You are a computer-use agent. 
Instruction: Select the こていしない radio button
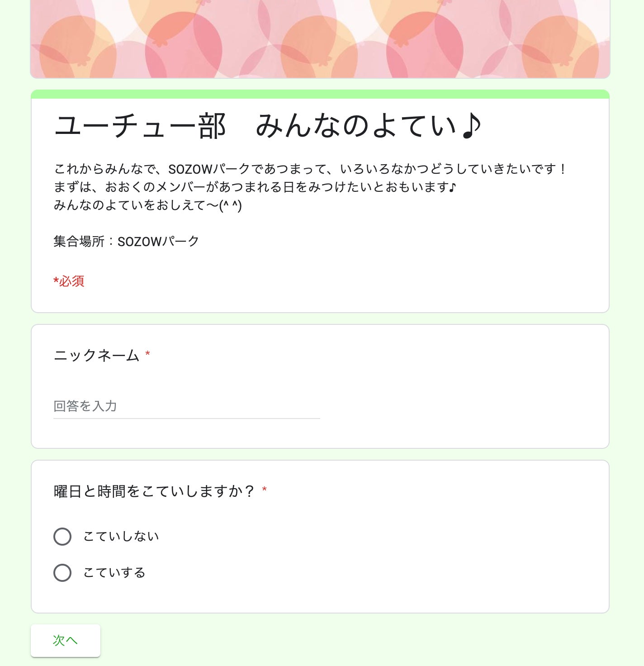click(x=62, y=537)
